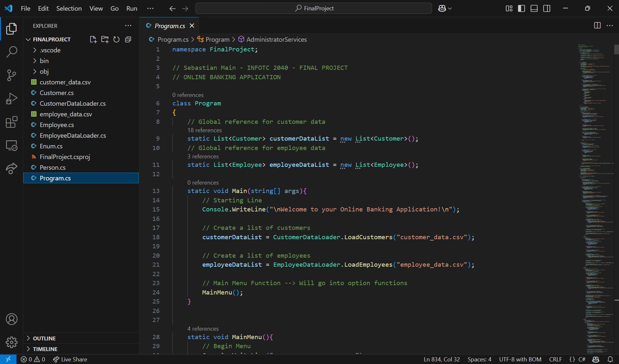The height and width of the screenshot is (364, 619).
Task: Open remote window indicator in status bar
Action: point(8,359)
